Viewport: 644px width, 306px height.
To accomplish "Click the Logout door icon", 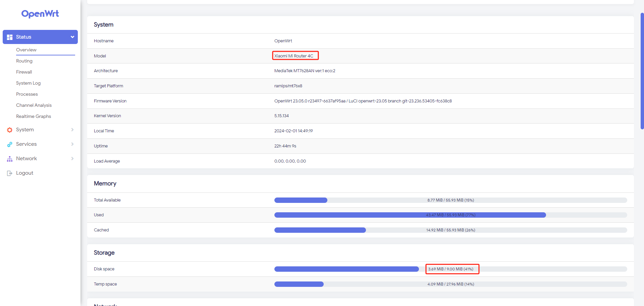I will (10, 173).
